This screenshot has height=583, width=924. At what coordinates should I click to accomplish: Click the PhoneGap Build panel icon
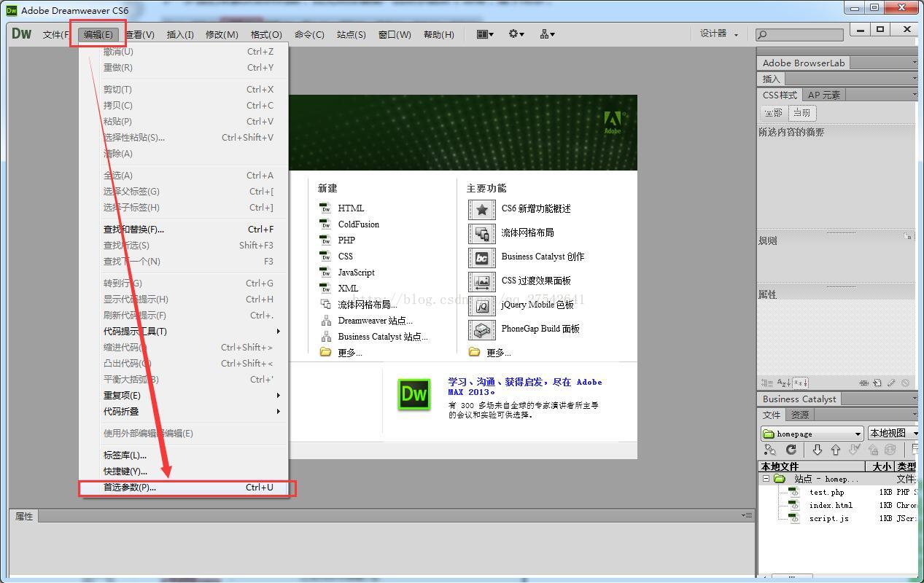[481, 329]
